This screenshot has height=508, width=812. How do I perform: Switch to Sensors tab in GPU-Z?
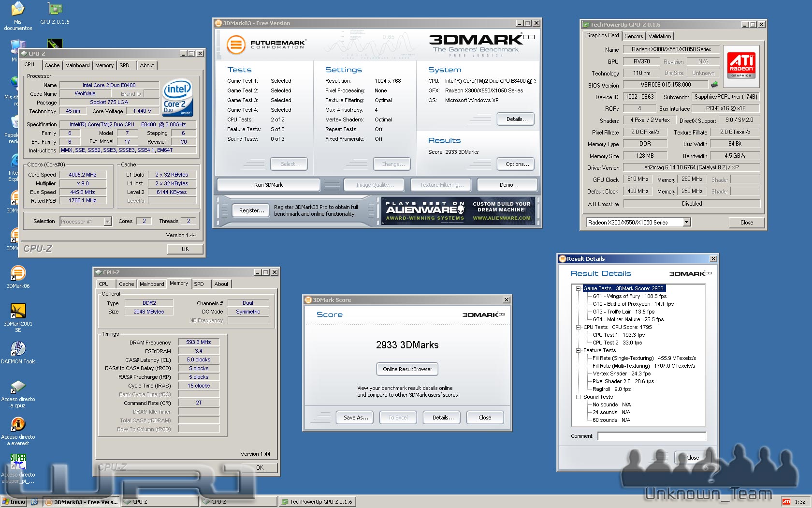(x=634, y=36)
